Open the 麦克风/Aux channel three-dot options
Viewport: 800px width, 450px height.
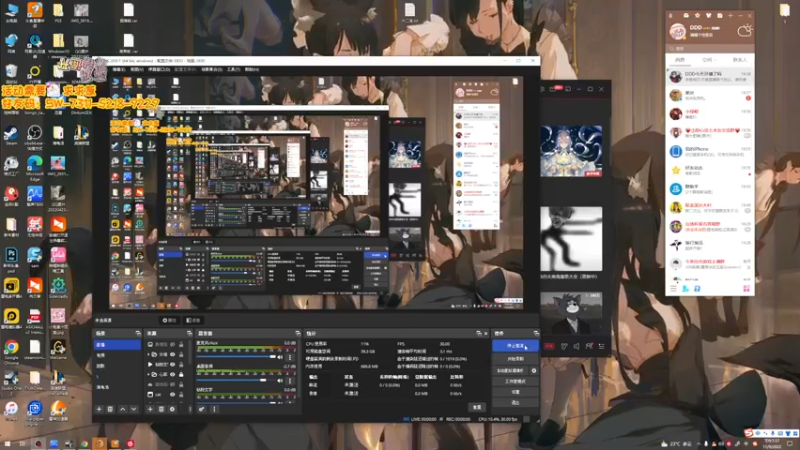click(290, 357)
